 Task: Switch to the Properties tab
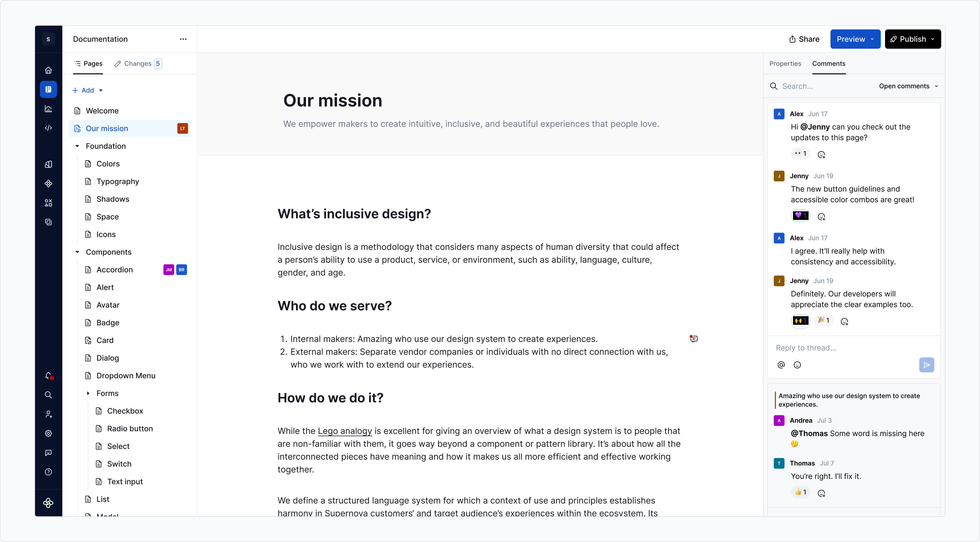pyautogui.click(x=785, y=64)
